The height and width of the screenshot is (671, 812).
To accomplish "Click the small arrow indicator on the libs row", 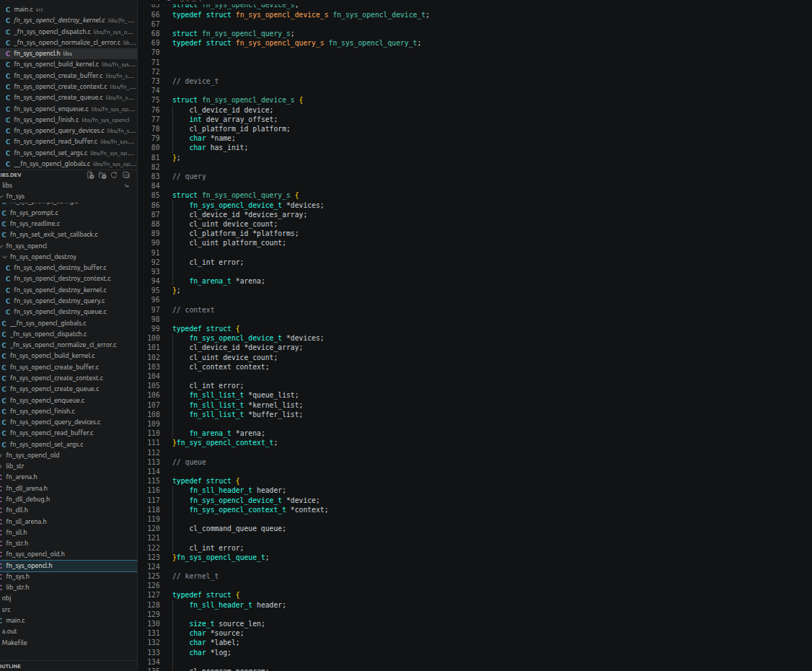I will click(x=126, y=185).
